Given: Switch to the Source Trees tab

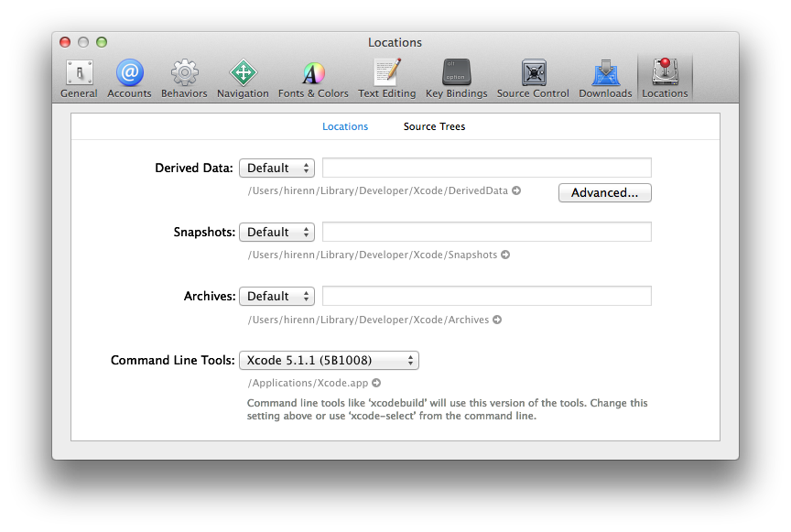Looking at the screenshot, I should 434,126.
